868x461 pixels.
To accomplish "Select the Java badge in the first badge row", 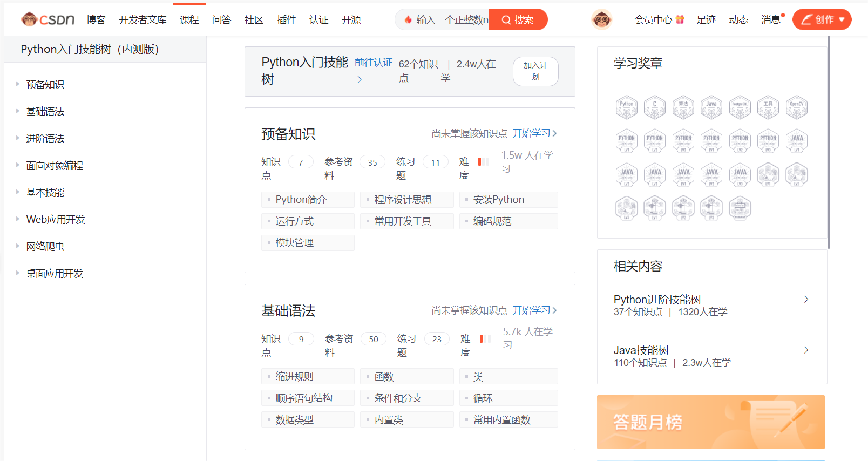I will [711, 107].
